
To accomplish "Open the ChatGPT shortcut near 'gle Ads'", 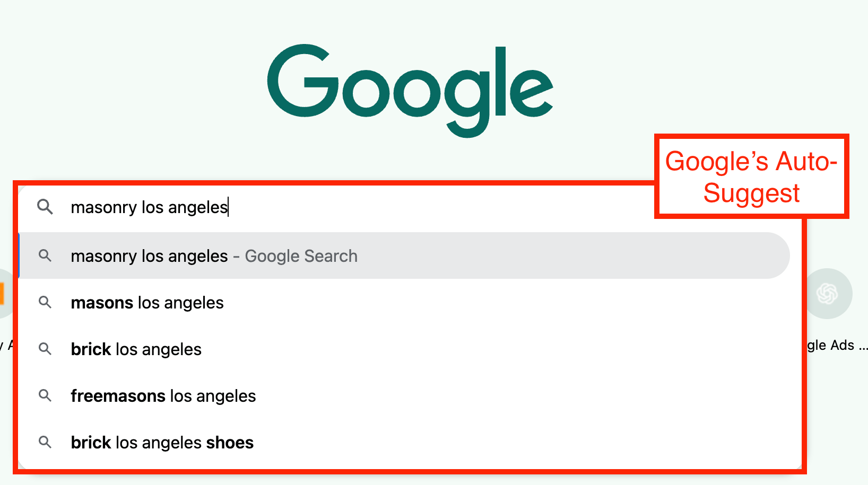I will coord(826,293).
